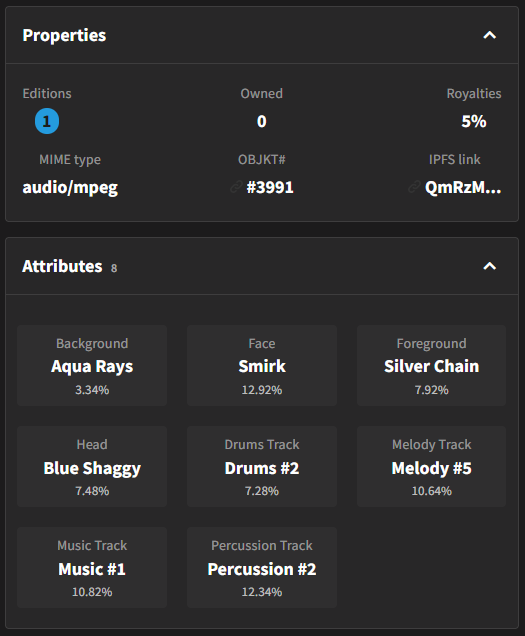
Task: Click link icon beside OBJKT #3991
Action: point(236,187)
